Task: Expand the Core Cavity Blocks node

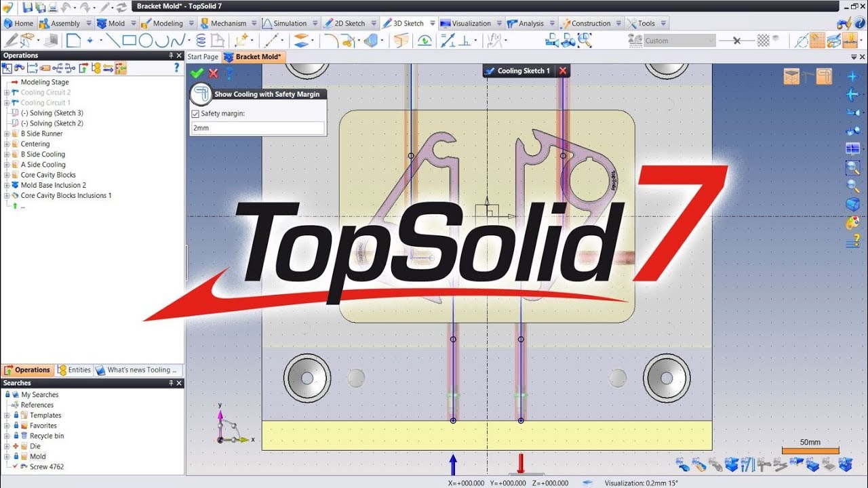Action: pos(7,175)
